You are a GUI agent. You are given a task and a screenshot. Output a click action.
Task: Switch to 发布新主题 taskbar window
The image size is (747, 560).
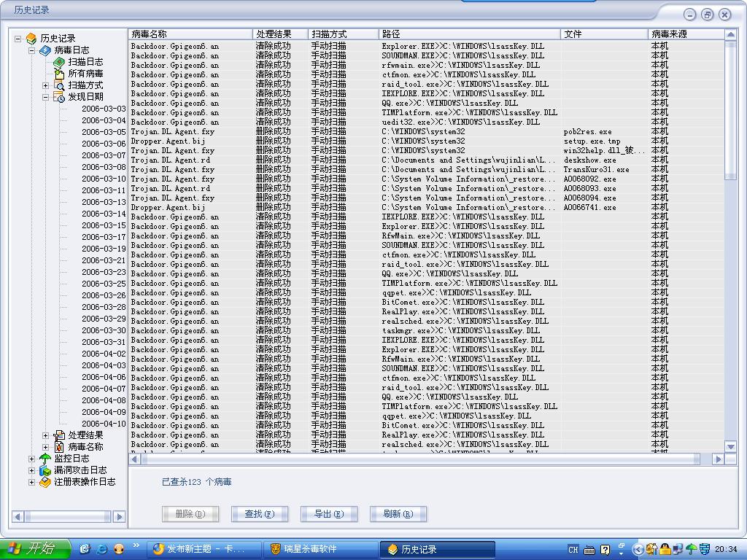pos(204,549)
